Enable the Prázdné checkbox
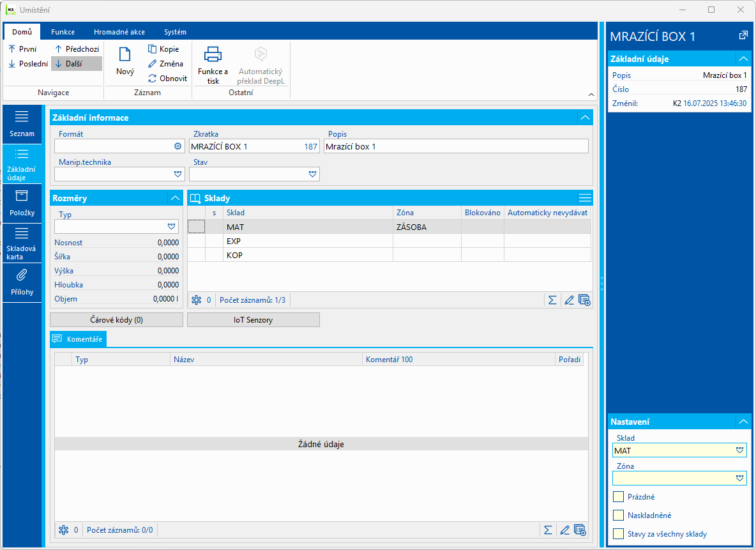This screenshot has height=550, width=756. coord(618,497)
